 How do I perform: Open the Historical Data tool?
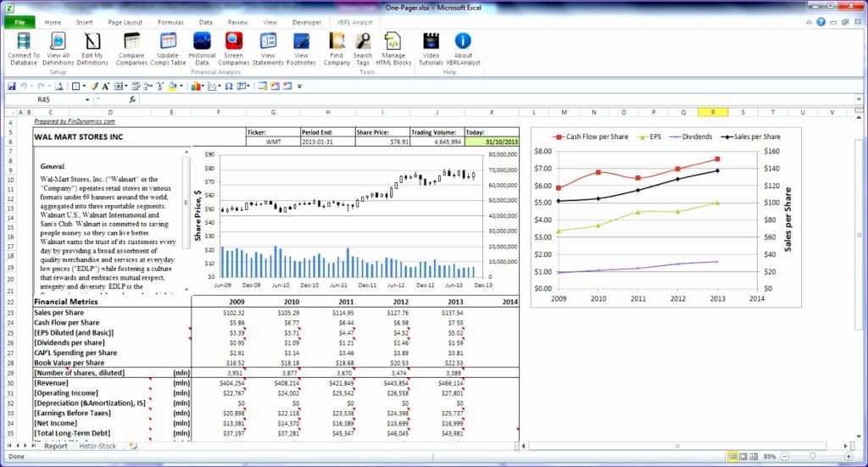coord(202,42)
